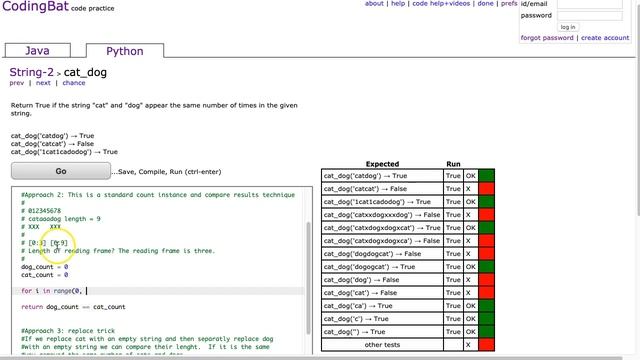Open a chance problem link

74,83
